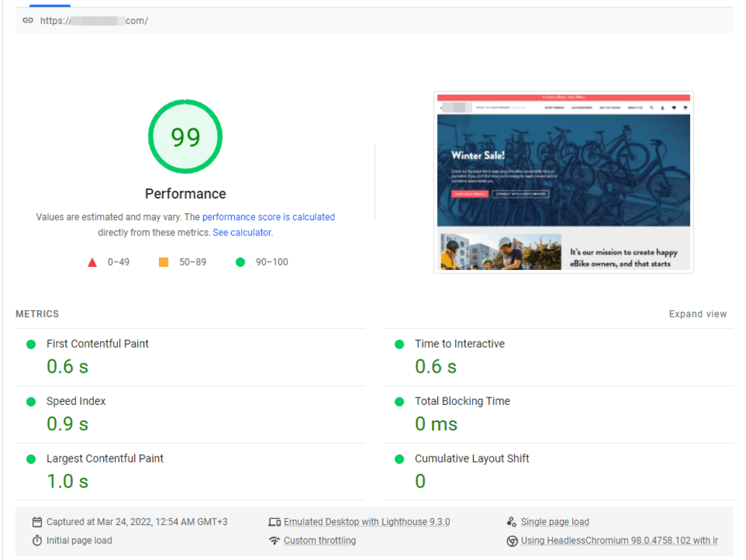The width and height of the screenshot is (746, 560).
Task: Click the orange square 50-89 legend icon
Action: (x=165, y=262)
